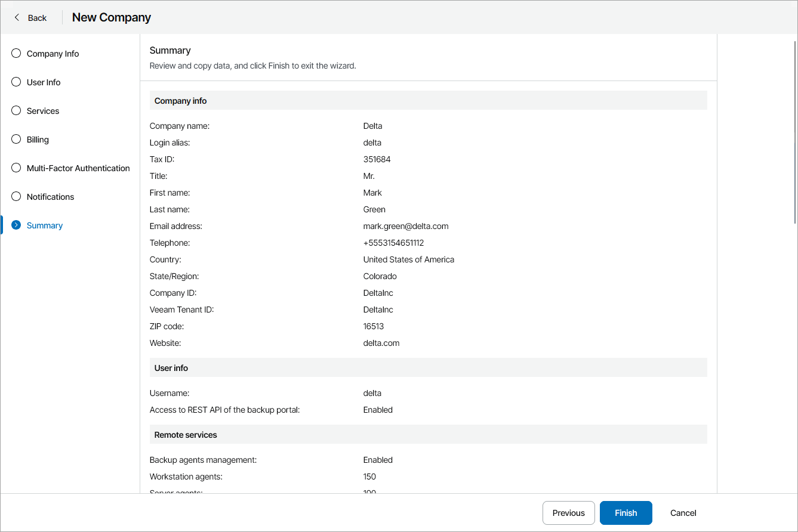
Task: Click the New Company page title
Action: [111, 17]
